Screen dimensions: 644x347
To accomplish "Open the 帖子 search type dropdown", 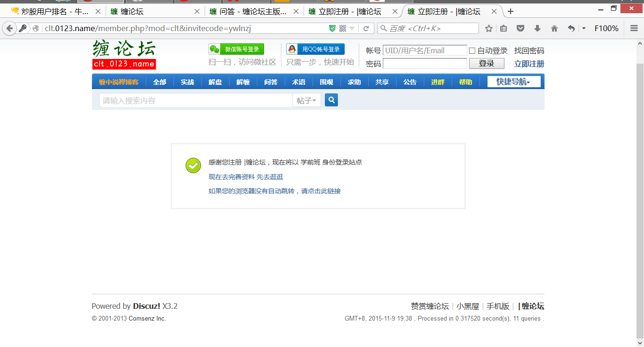I will click(x=306, y=100).
